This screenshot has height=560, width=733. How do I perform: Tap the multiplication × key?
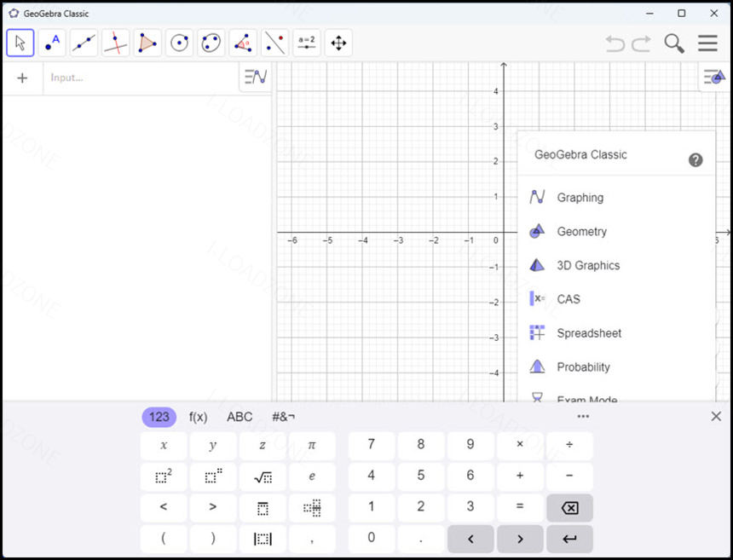click(x=520, y=445)
